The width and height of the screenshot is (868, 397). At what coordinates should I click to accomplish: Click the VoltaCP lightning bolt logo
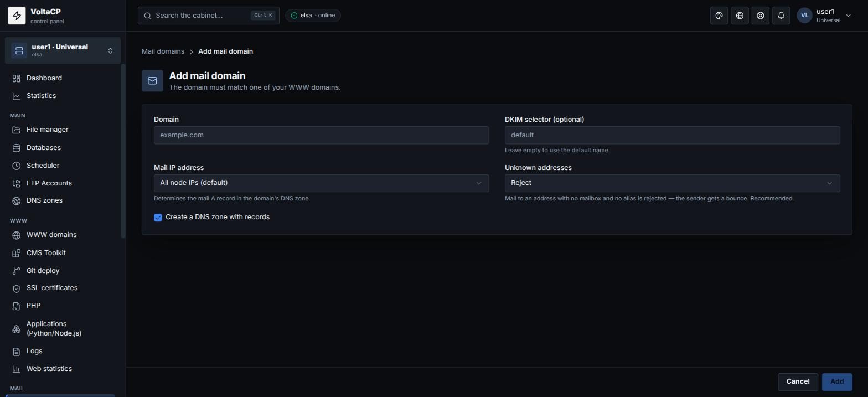tap(17, 16)
